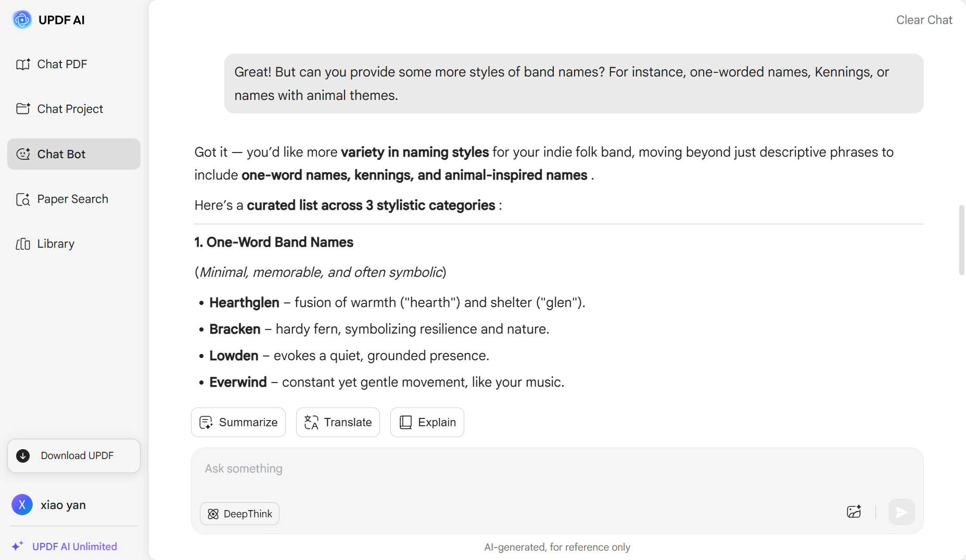Click the Download UPDF arrow icon
Screen dimensions: 966x560
tap(23, 456)
